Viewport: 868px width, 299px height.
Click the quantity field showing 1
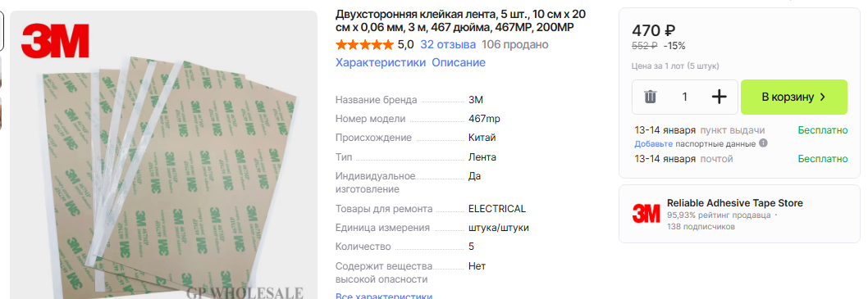point(685,97)
